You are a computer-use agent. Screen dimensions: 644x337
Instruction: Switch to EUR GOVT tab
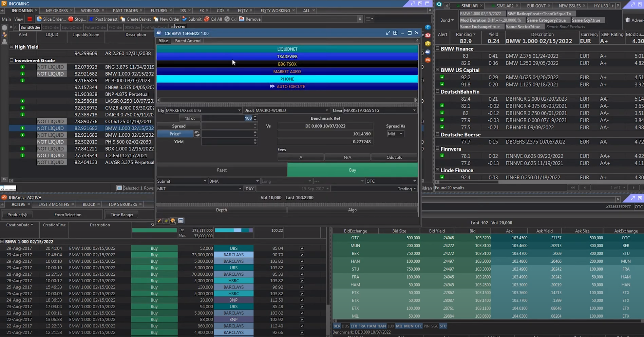click(536, 6)
